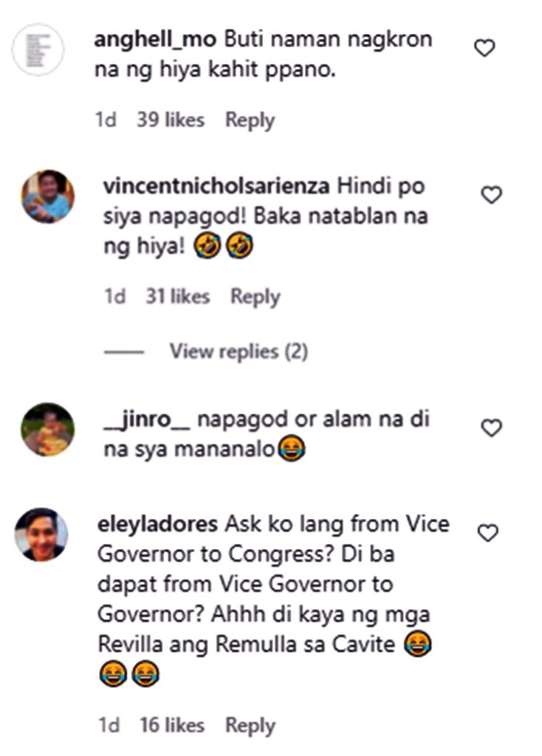Screen dimensions: 542x756
Task: Open the anghell_mo username link
Action: point(155,40)
